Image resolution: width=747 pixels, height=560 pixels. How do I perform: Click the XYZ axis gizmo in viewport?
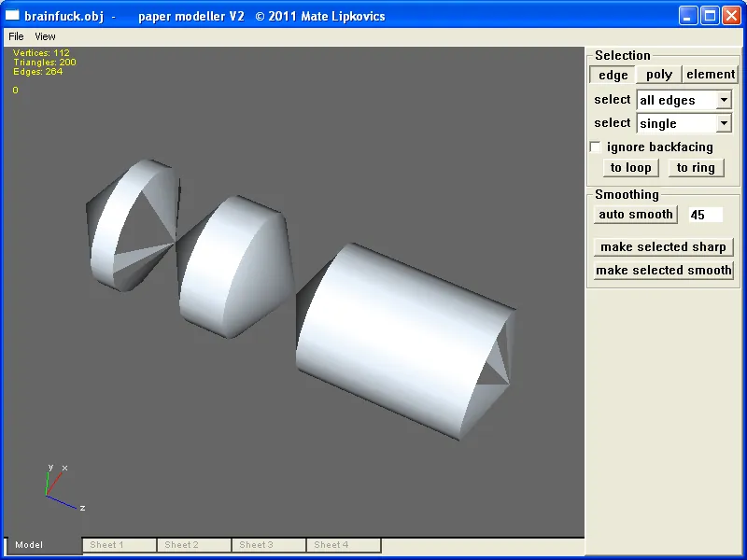point(64,487)
